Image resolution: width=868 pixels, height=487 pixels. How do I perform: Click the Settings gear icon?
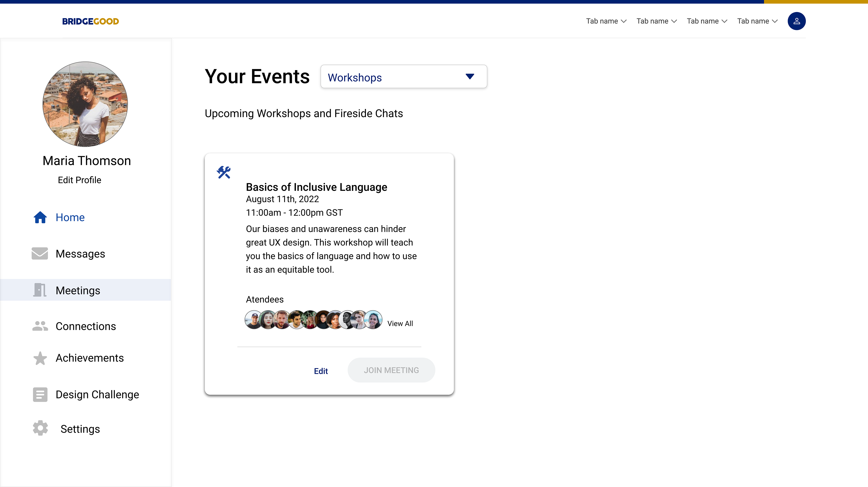pyautogui.click(x=40, y=428)
